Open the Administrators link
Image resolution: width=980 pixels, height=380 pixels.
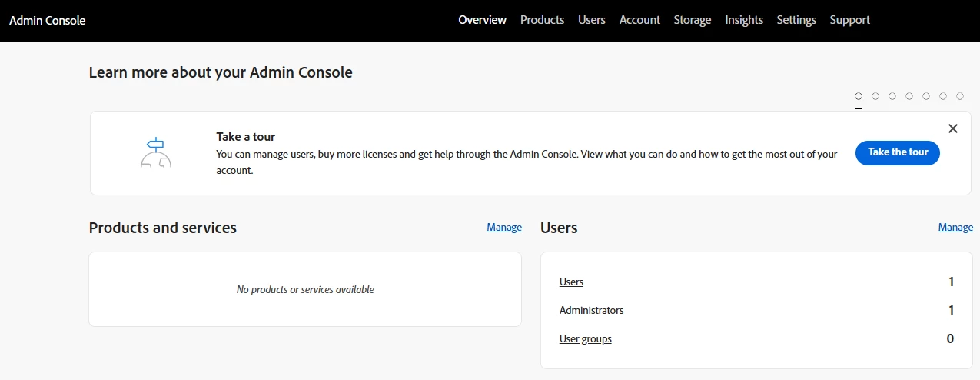pyautogui.click(x=591, y=311)
